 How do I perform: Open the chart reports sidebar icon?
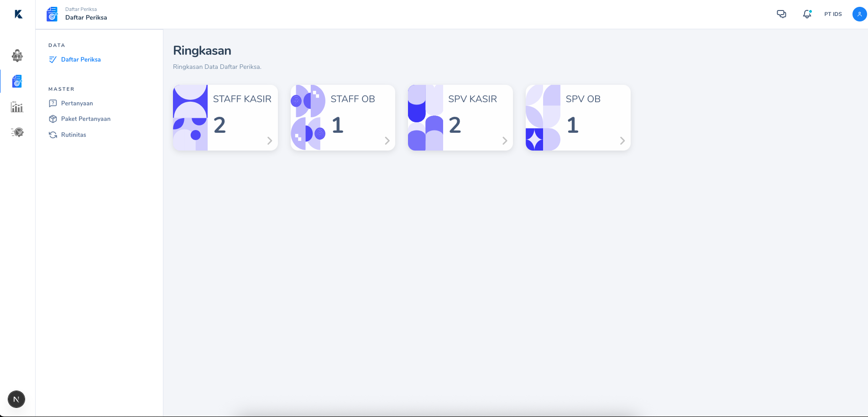[x=17, y=107]
